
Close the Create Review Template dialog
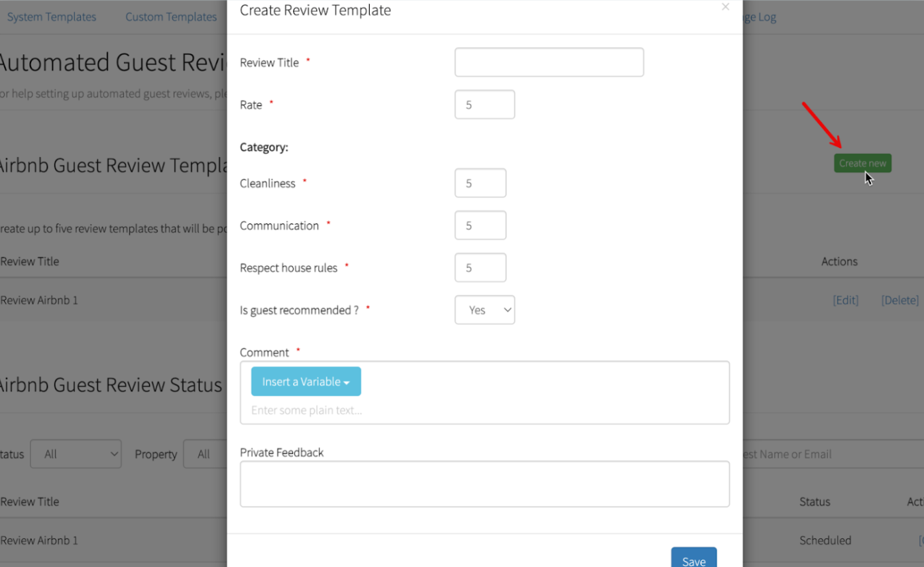pos(725,7)
